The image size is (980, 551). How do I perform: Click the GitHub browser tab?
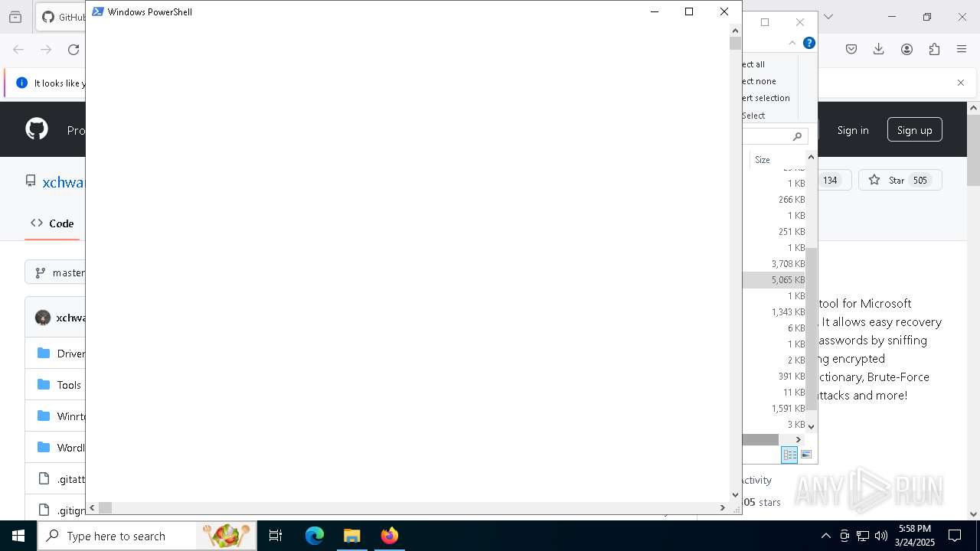pos(61,17)
